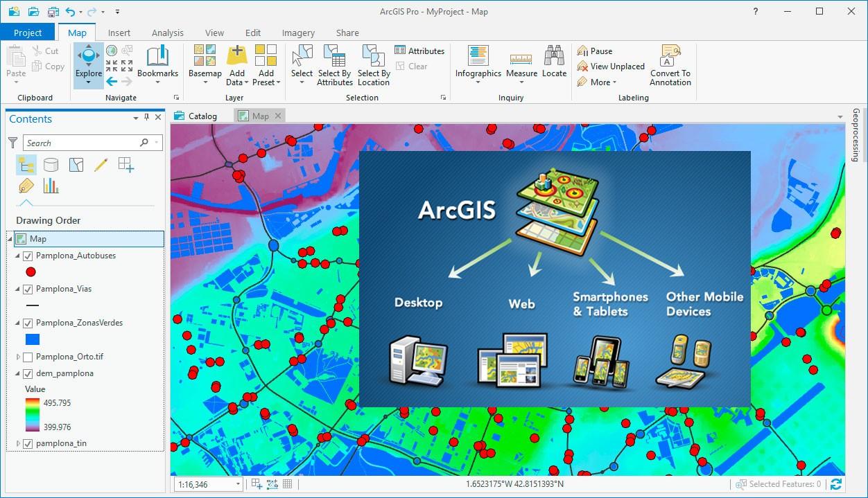Expand pamplona_tin layer node
Viewport: 868px width, 498px height.
19,444
